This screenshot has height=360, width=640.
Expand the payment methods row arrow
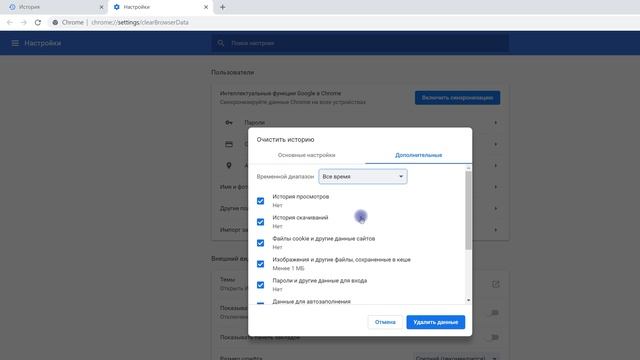pyautogui.click(x=496, y=144)
